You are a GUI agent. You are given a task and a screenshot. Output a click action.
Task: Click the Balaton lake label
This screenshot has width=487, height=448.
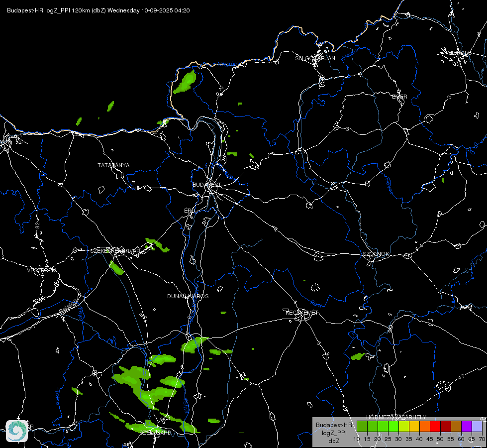(67, 306)
